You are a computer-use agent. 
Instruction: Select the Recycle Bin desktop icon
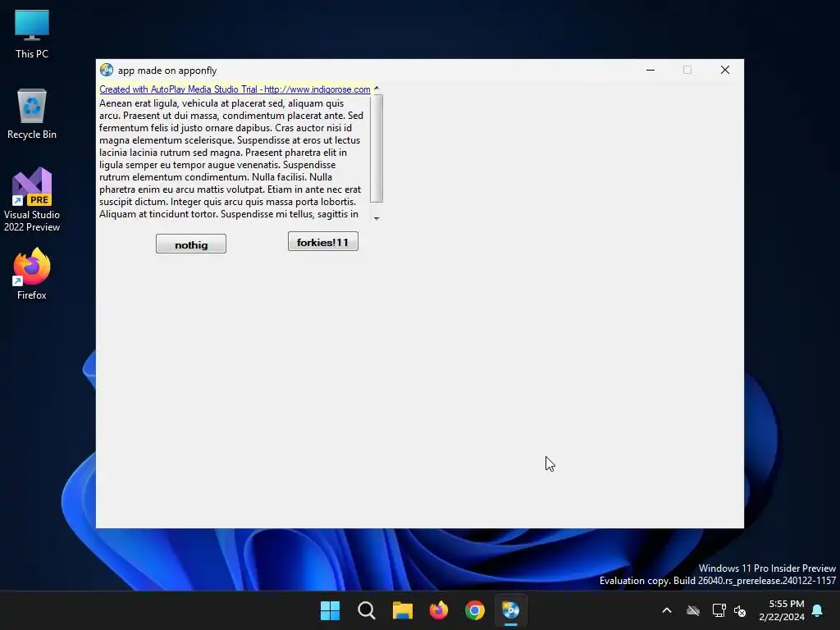tap(32, 114)
